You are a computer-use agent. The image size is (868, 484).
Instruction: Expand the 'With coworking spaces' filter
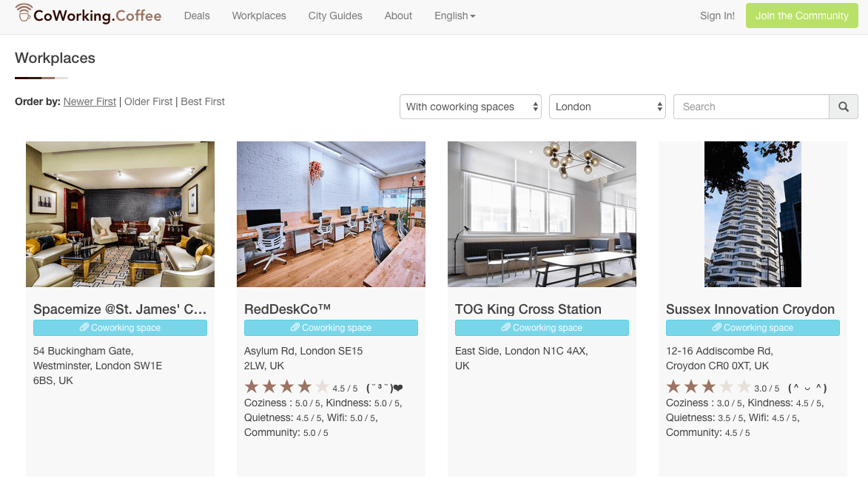click(471, 107)
